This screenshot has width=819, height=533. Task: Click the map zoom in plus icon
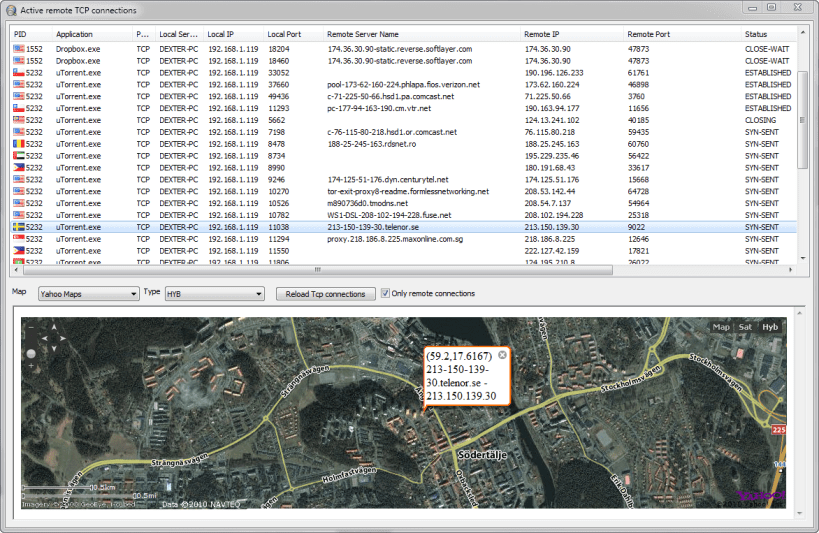[30, 366]
